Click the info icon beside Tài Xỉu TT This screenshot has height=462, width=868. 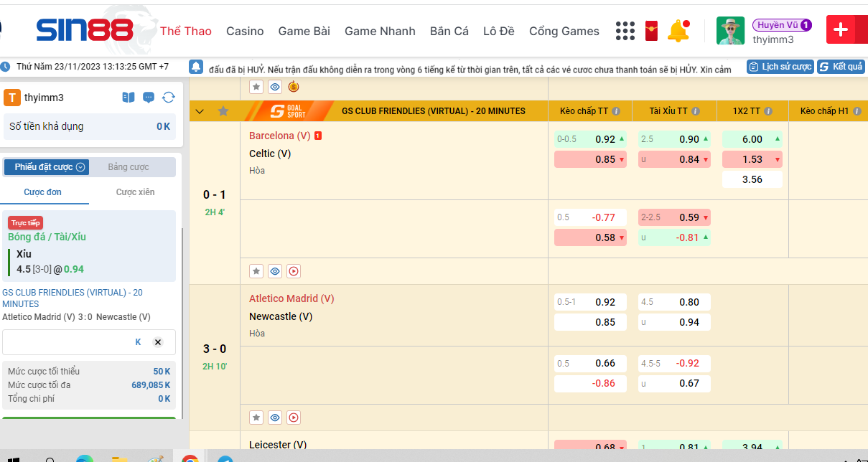[x=697, y=111]
